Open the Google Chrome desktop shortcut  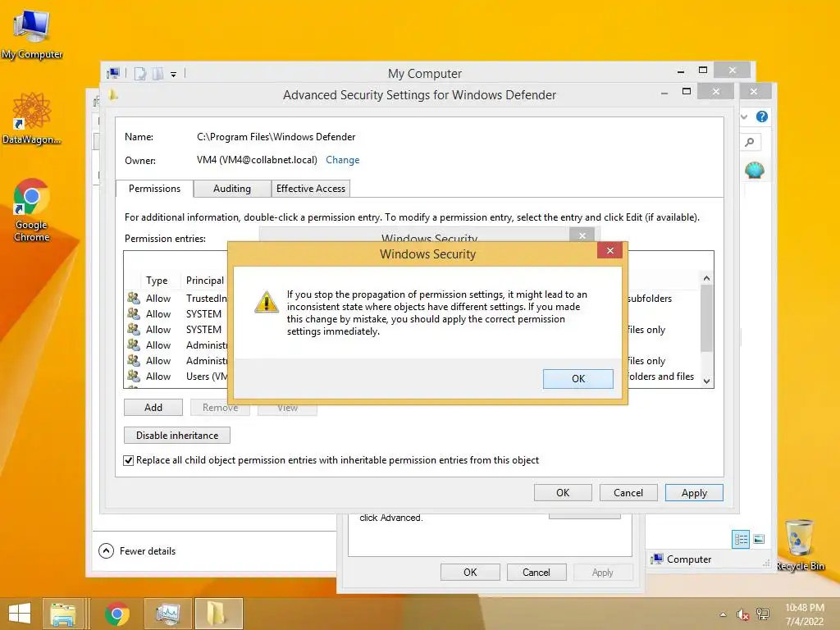point(32,210)
